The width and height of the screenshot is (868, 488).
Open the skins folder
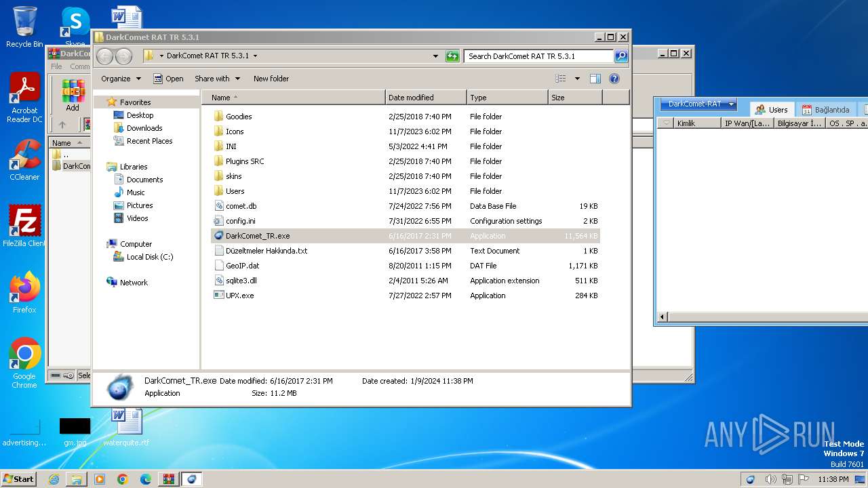click(233, 176)
